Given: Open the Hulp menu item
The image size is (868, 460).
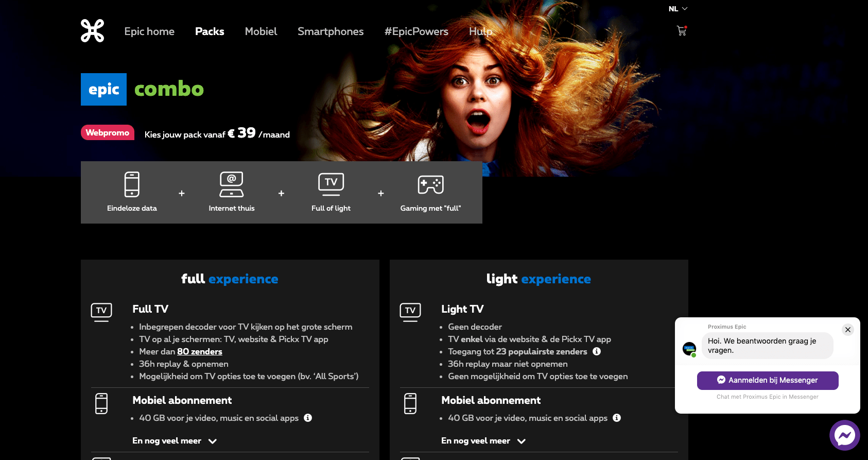Looking at the screenshot, I should tap(481, 31).
